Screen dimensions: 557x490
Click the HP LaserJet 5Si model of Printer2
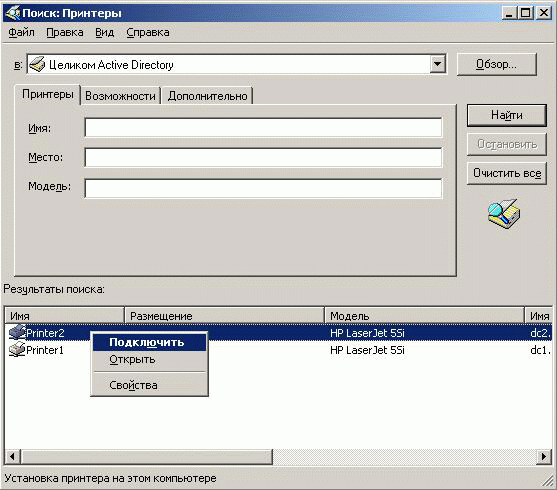pyautogui.click(x=367, y=333)
